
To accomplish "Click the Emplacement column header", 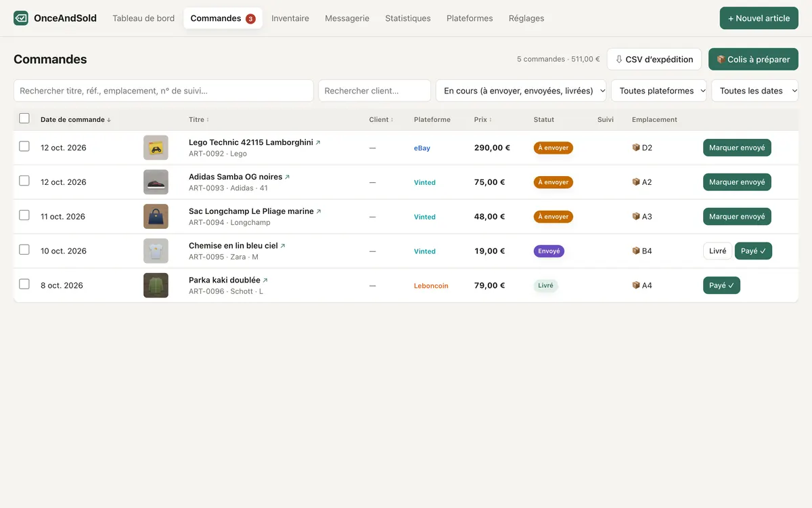I will pos(654,120).
